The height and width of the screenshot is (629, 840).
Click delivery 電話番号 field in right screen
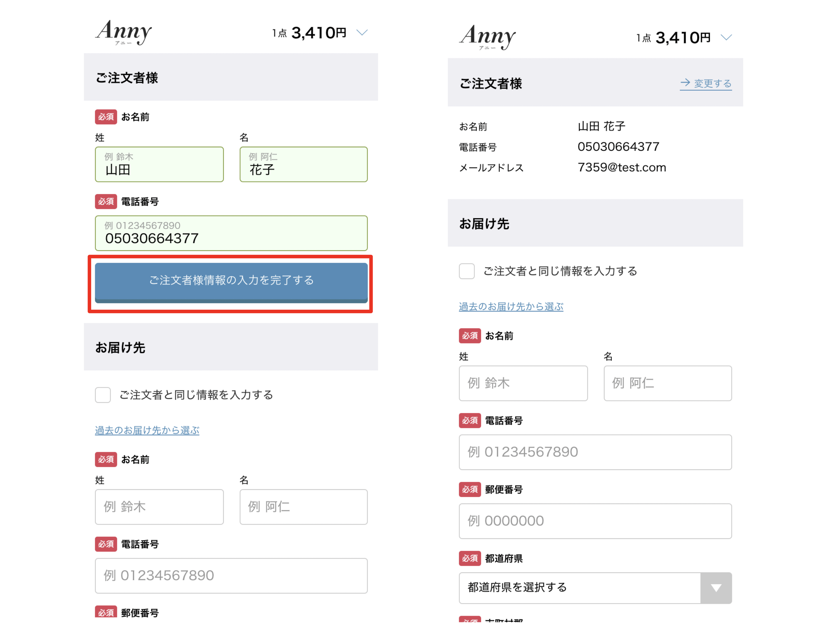point(595,452)
